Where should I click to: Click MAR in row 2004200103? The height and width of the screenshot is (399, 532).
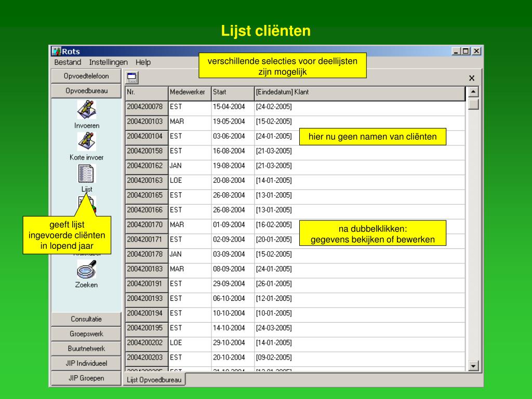pos(177,122)
